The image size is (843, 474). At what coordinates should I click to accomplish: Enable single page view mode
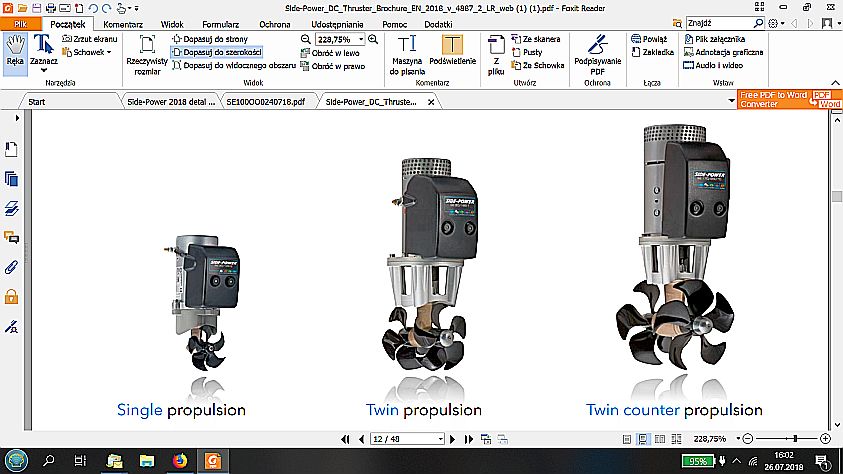pos(627,439)
